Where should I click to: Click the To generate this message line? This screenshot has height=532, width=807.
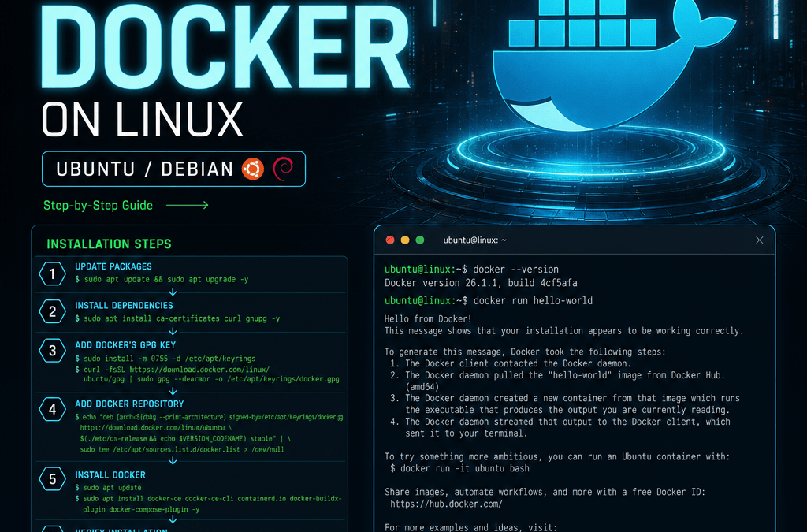[525, 352]
